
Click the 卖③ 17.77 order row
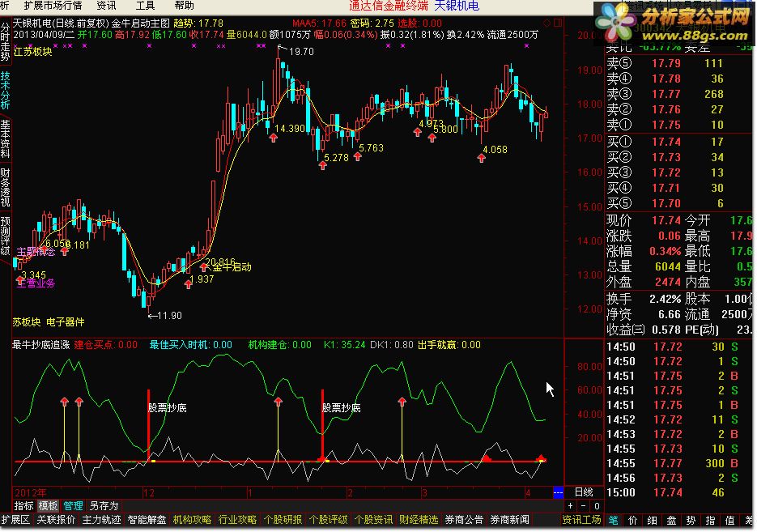tap(678, 94)
